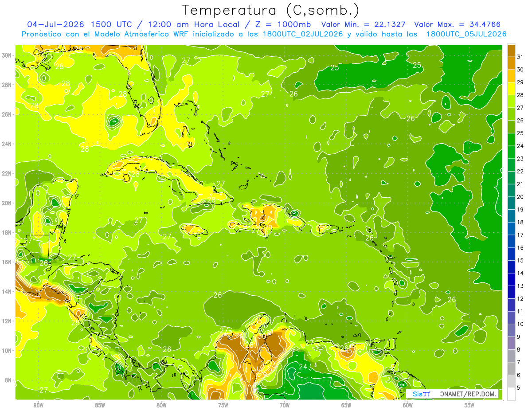Screen dimensions: 532x411
Task: Pick the gray legend swatch between 6 and 7
Action: coord(511,368)
